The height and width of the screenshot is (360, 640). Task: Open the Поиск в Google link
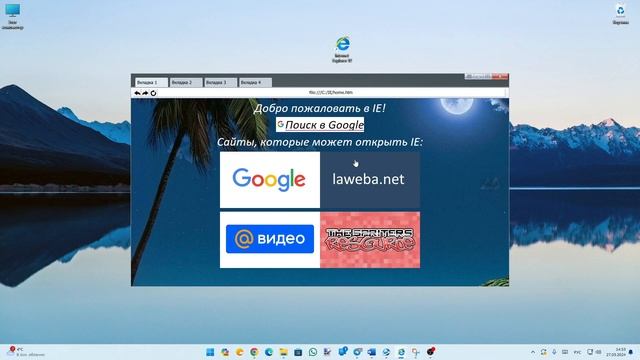click(x=320, y=125)
